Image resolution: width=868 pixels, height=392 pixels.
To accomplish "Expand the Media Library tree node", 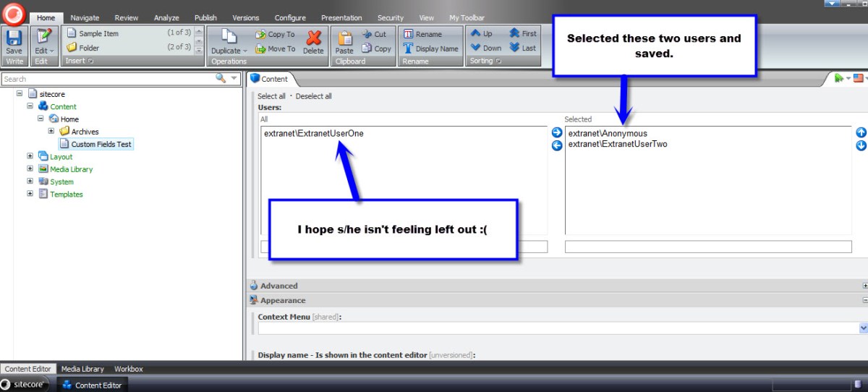I will pyautogui.click(x=30, y=169).
